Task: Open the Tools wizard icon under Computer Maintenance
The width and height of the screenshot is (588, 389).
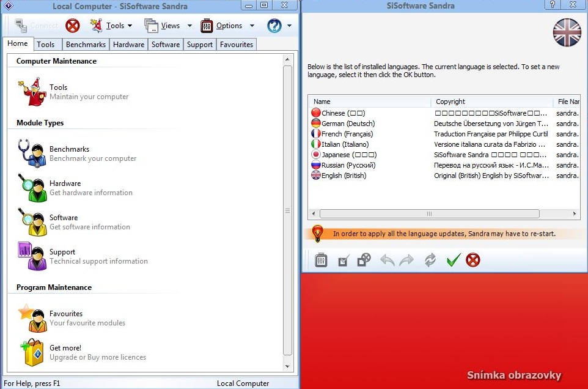Action: point(32,92)
